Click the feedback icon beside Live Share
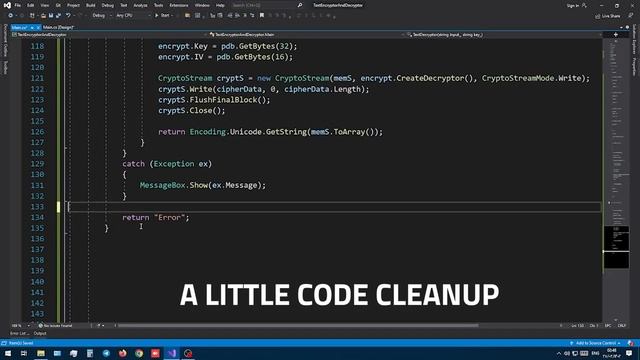The height and width of the screenshot is (360, 640). pos(631,16)
